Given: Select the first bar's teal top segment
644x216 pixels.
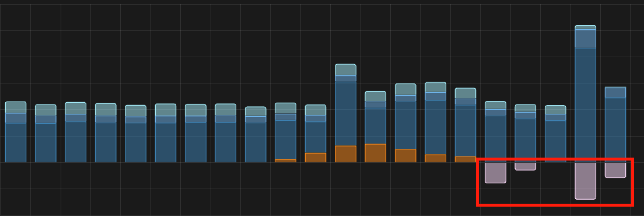Looking at the screenshot, I should point(16,107).
